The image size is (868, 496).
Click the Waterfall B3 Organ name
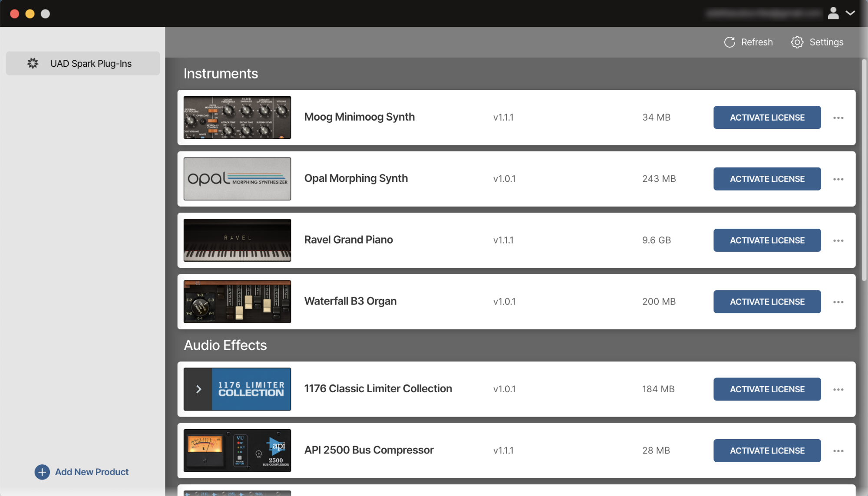click(x=350, y=301)
